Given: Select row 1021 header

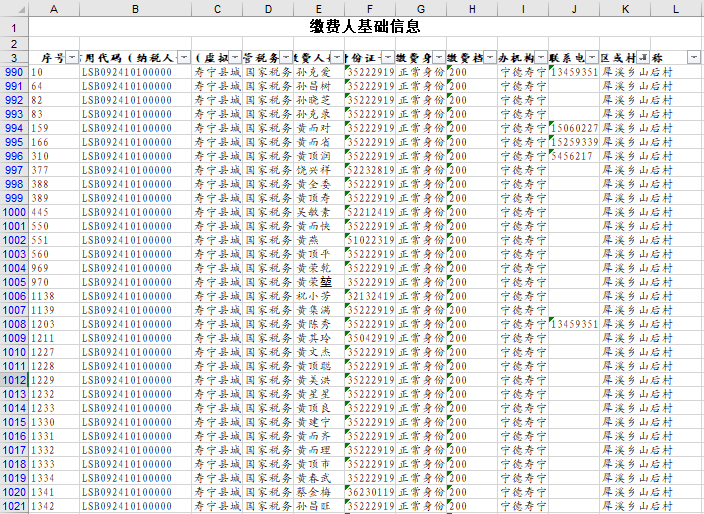Looking at the screenshot, I should (x=14, y=506).
